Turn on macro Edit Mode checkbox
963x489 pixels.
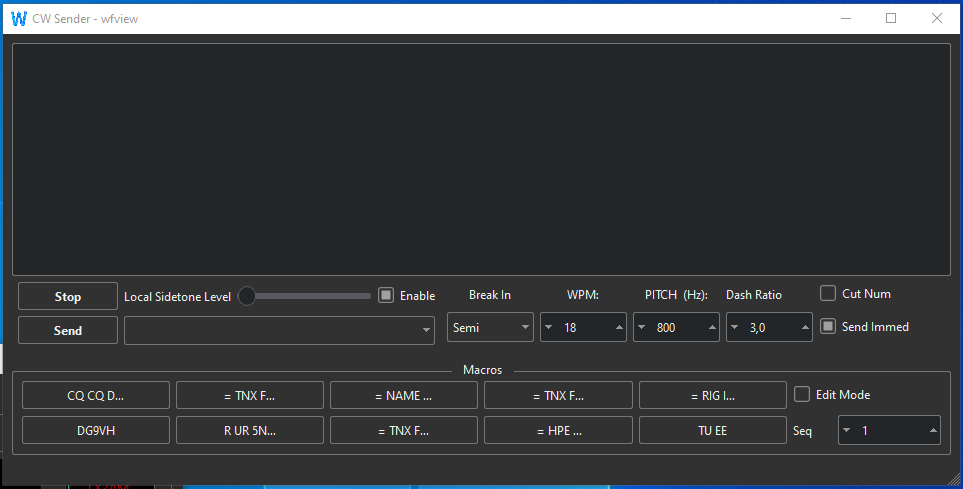click(802, 394)
